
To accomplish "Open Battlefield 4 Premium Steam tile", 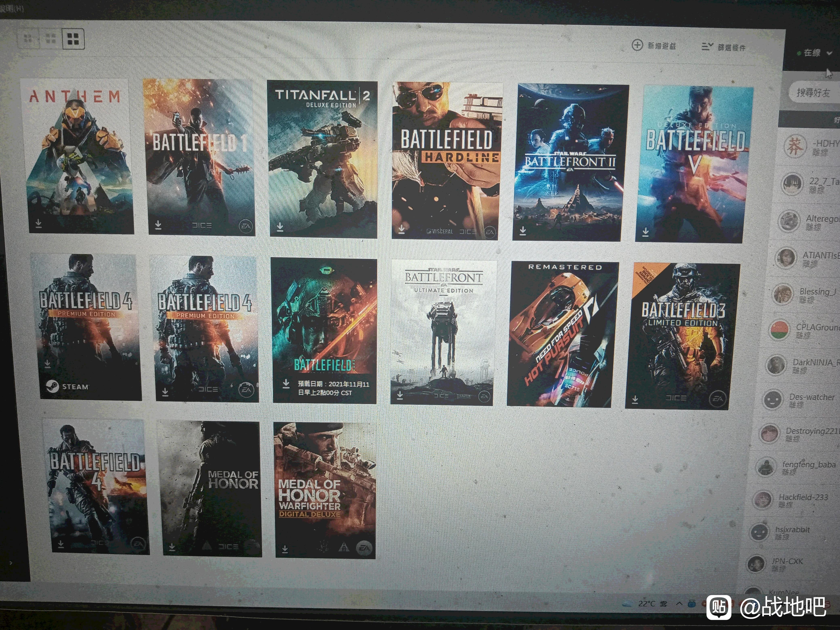I will coord(87,327).
